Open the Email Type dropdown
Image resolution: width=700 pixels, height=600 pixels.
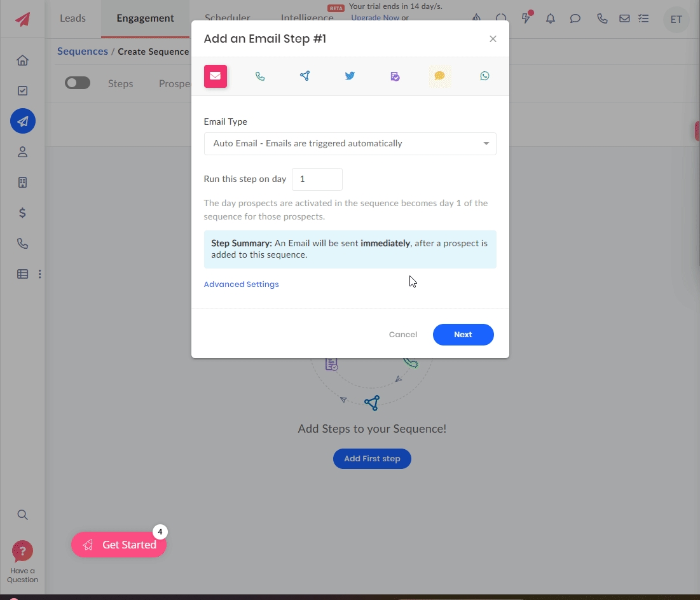pyautogui.click(x=350, y=144)
